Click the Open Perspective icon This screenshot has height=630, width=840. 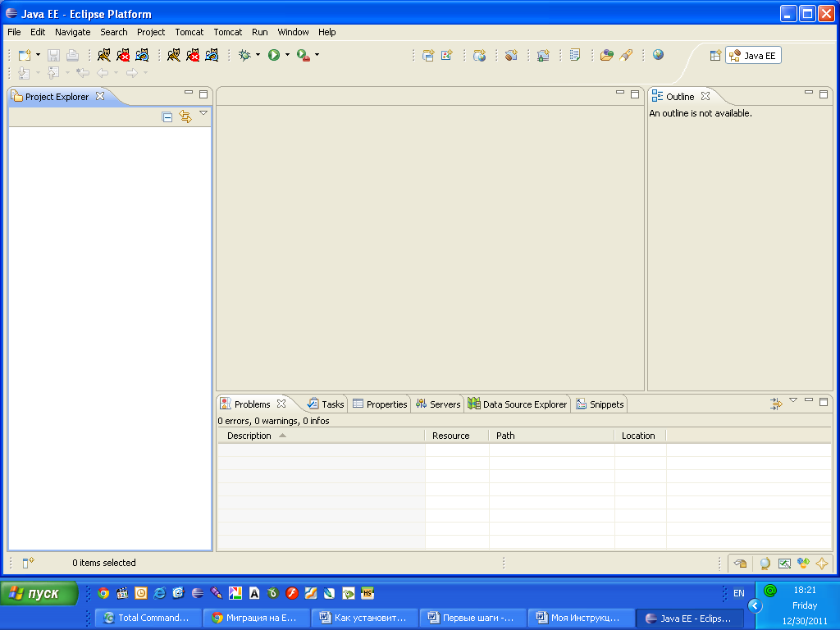pos(715,56)
